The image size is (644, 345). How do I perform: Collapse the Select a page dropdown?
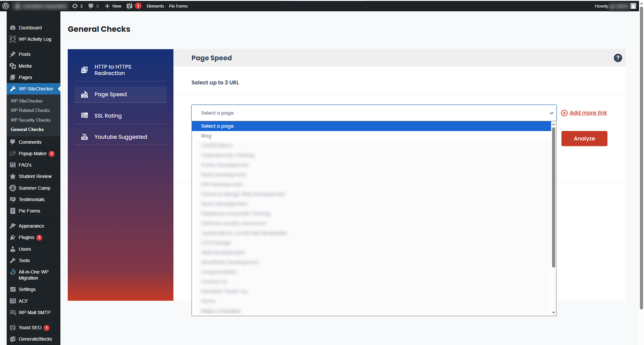(551, 113)
